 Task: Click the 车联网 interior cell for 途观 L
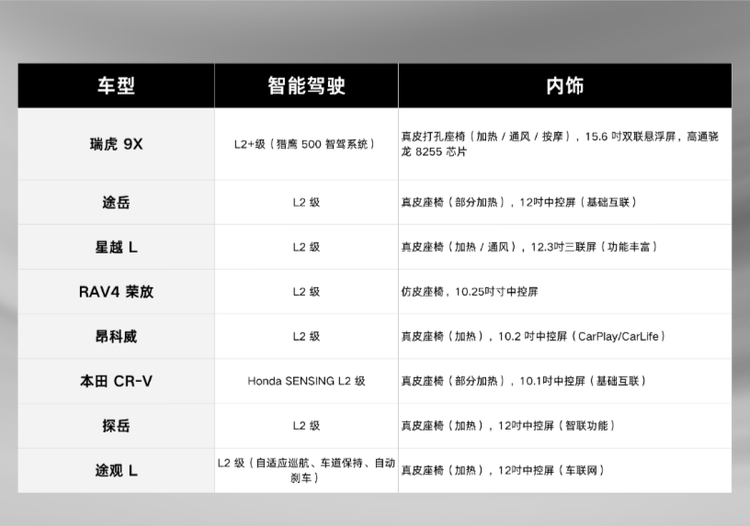(564, 470)
